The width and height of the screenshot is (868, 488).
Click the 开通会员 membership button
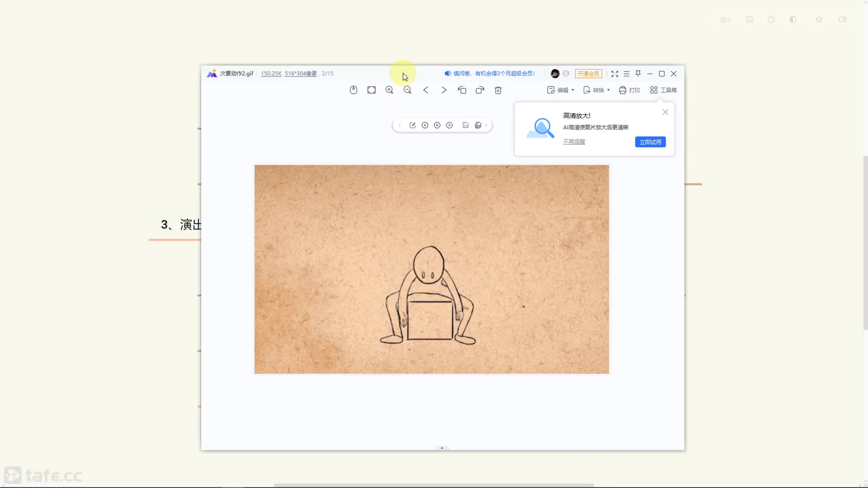tap(588, 74)
